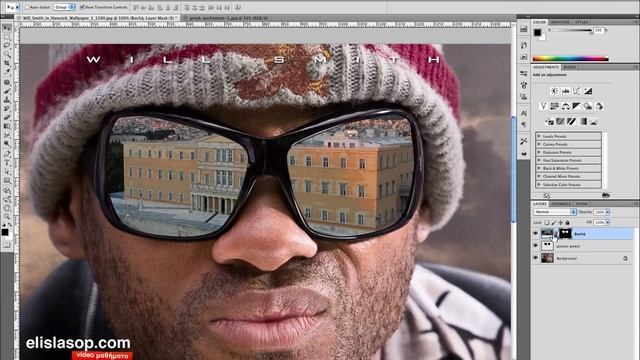
Task: Add a Black & White adjustment layer
Action: click(576, 106)
